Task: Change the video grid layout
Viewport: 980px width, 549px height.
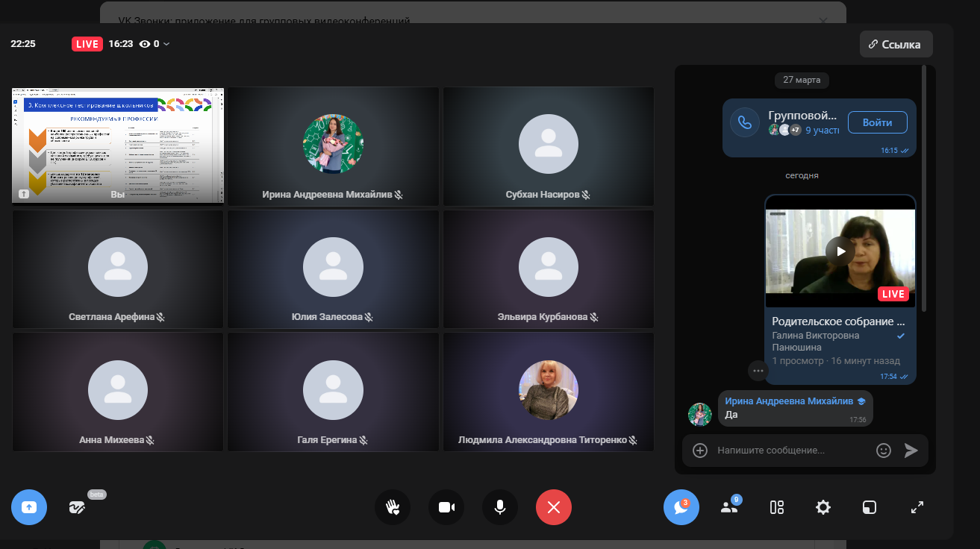Action: (777, 507)
